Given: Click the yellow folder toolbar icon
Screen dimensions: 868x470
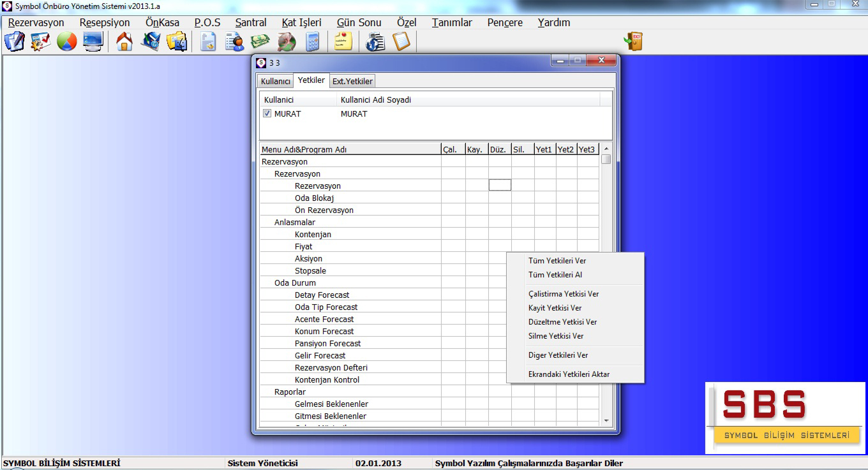Looking at the screenshot, I should click(x=177, y=41).
